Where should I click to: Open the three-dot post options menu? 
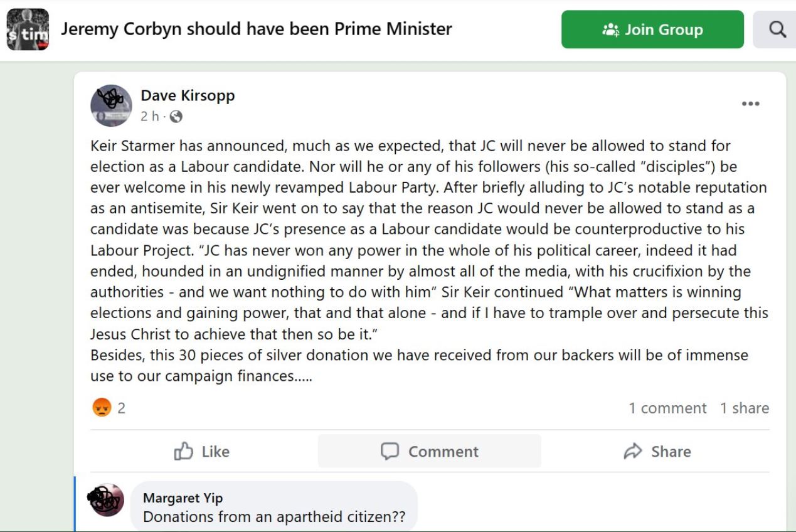(750, 104)
